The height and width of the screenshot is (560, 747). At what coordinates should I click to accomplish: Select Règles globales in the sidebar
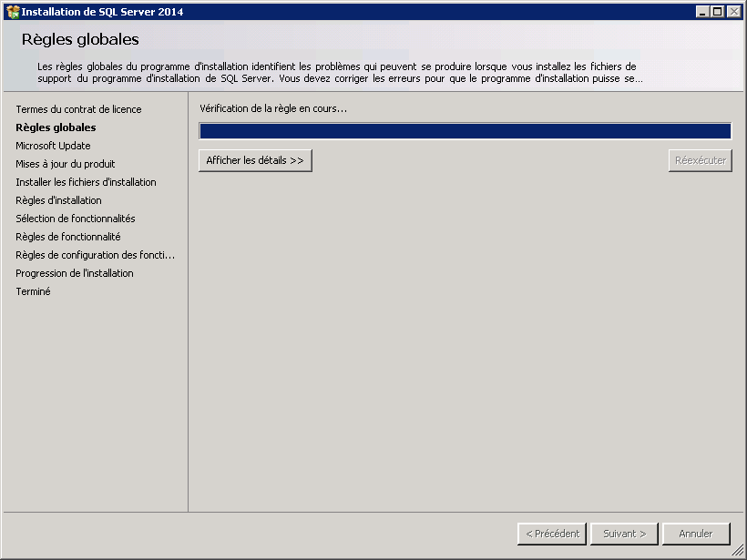(x=56, y=127)
